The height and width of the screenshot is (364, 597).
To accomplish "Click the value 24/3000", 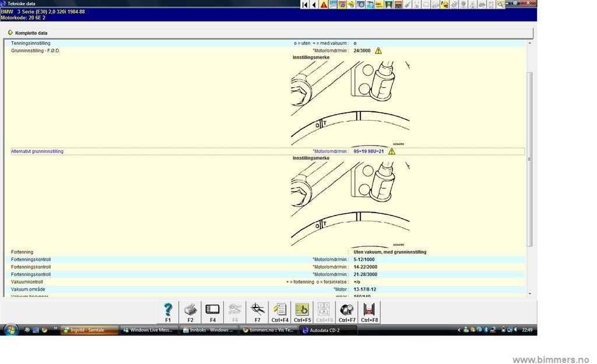I will [361, 51].
